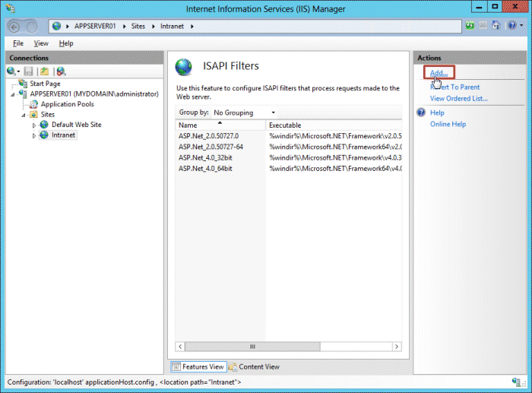This screenshot has width=532, height=393.
Task: Click arrow after Sites in breadcrumb
Action: [x=154, y=27]
